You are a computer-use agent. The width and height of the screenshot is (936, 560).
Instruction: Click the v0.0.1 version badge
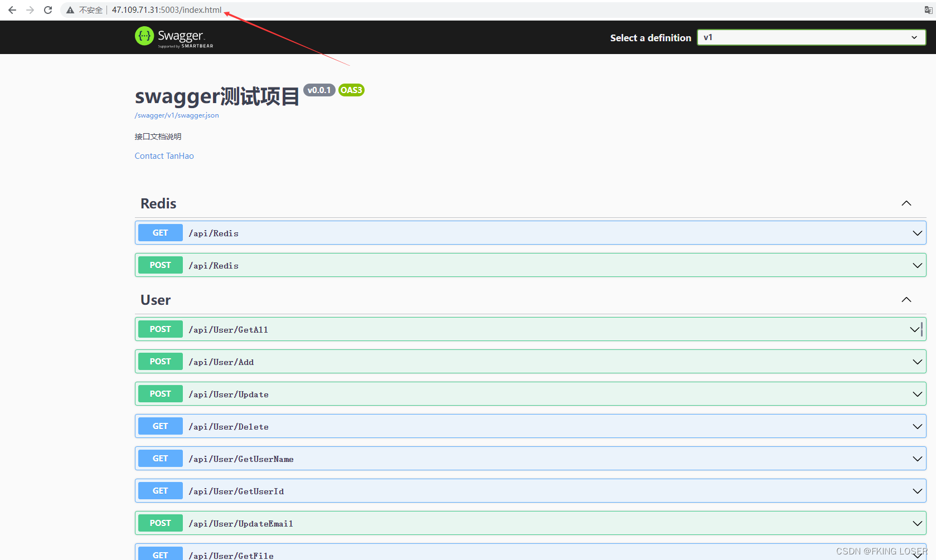pos(319,90)
